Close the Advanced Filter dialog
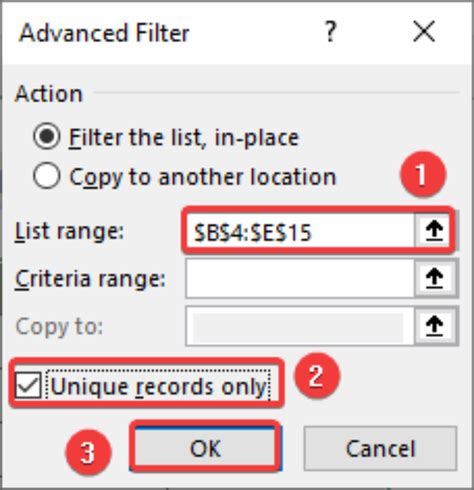 point(424,32)
